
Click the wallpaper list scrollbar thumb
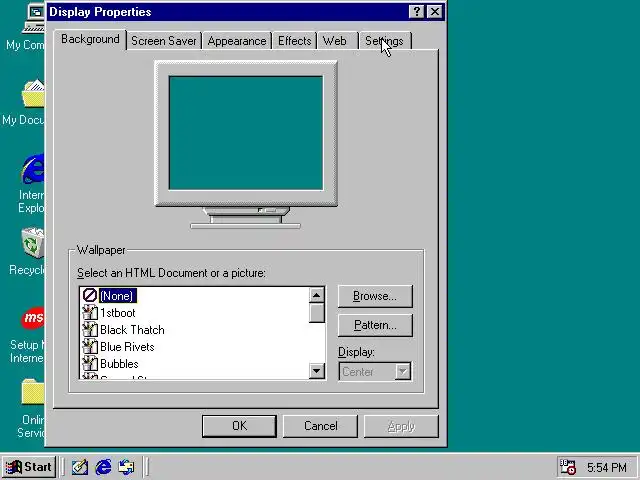coord(317,313)
